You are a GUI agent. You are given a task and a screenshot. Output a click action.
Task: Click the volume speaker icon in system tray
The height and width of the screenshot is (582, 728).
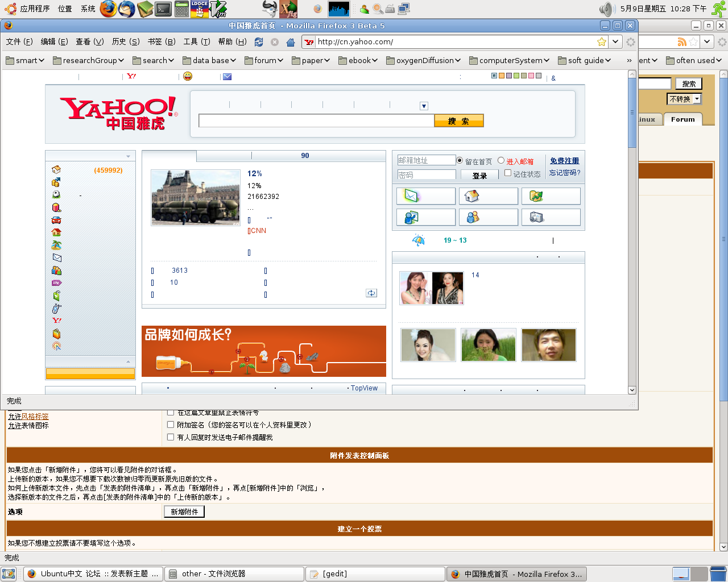607,9
